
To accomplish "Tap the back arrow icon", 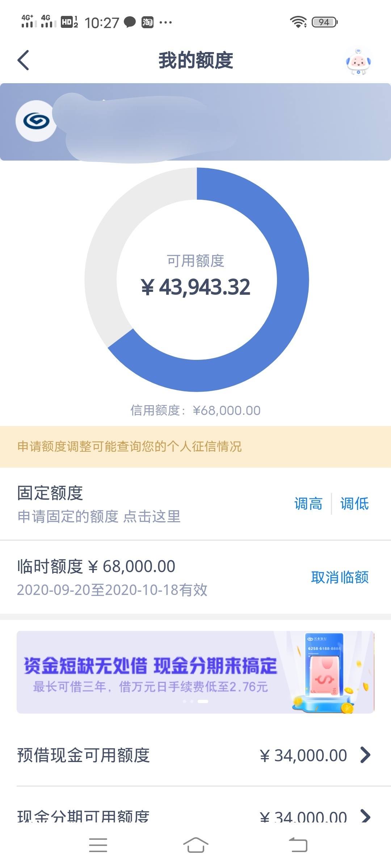I will click(x=23, y=60).
